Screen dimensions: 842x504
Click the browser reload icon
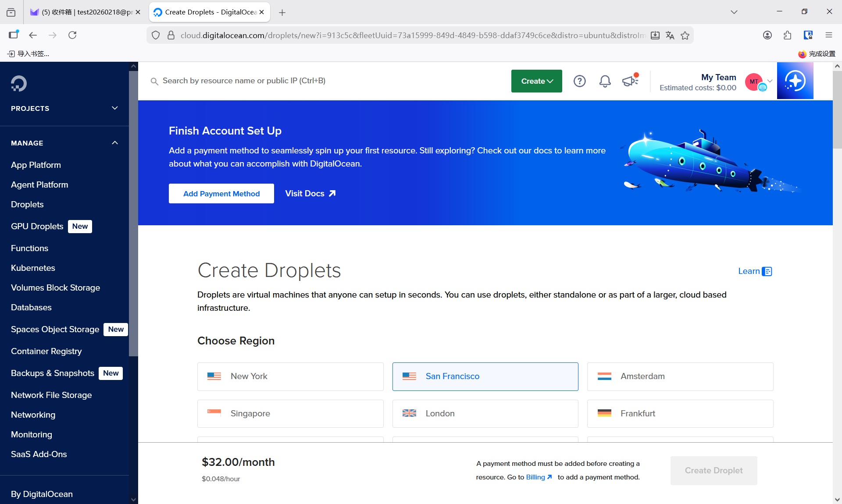72,35
